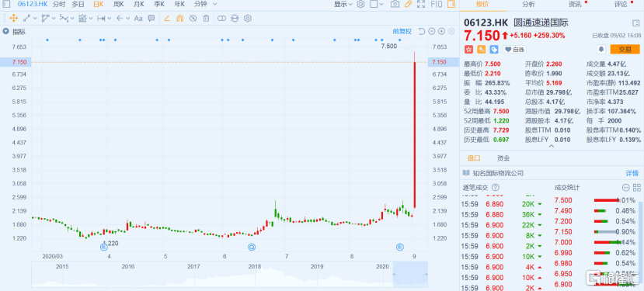Viewport: 644px width, 291px height.
Task: Switch to 资金 capital flow tab
Action: (503, 158)
